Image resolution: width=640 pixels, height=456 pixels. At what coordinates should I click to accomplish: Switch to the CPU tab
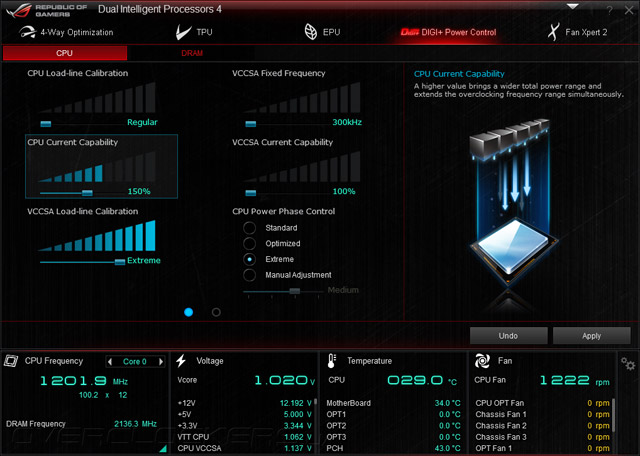64,53
